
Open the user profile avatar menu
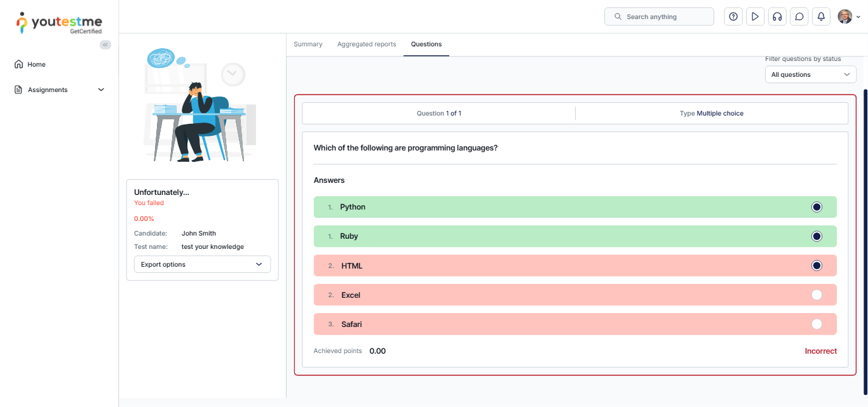848,17
